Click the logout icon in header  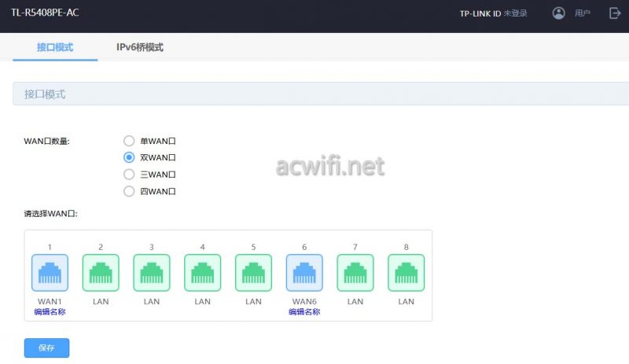point(615,13)
